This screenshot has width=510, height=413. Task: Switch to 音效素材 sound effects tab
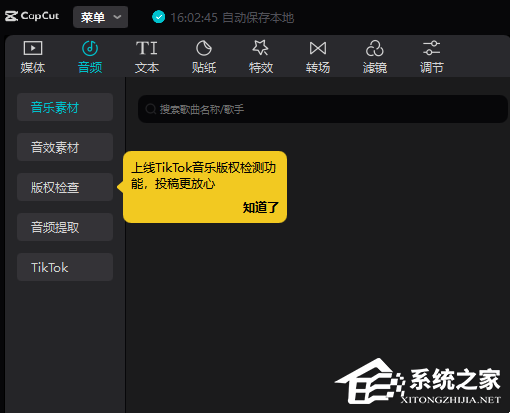(65, 147)
